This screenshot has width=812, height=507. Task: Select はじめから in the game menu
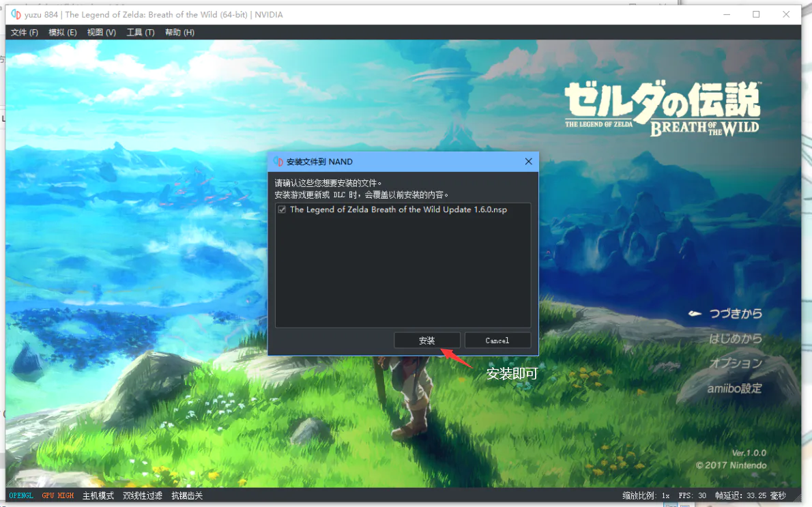(x=736, y=338)
